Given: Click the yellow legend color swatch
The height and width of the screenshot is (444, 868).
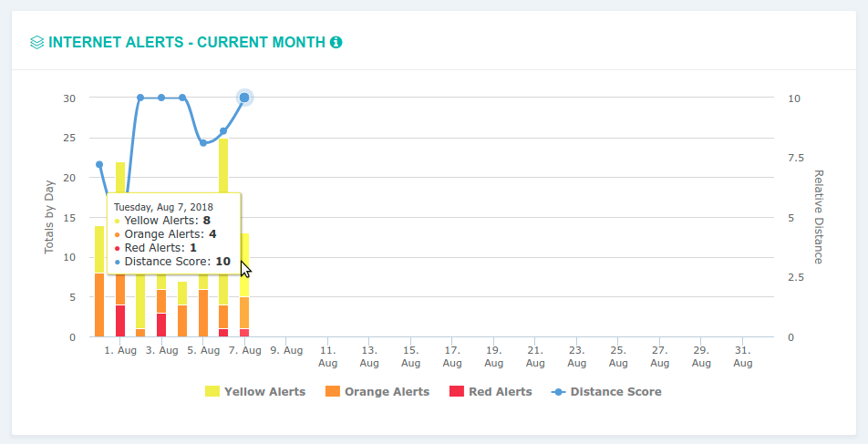Looking at the screenshot, I should point(212,392).
